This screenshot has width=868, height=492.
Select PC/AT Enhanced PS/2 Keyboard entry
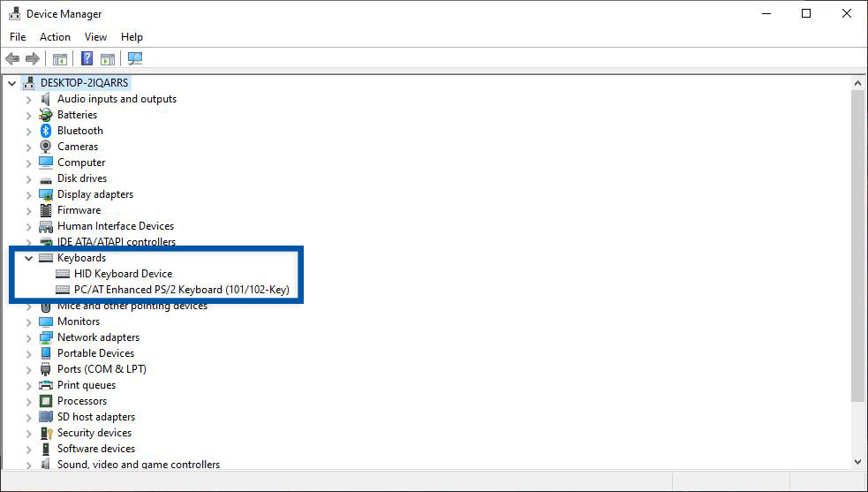coord(182,290)
